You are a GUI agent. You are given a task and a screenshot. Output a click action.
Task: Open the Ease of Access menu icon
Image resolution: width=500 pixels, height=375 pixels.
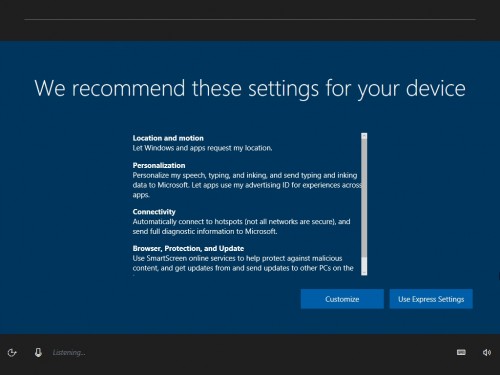click(x=12, y=352)
